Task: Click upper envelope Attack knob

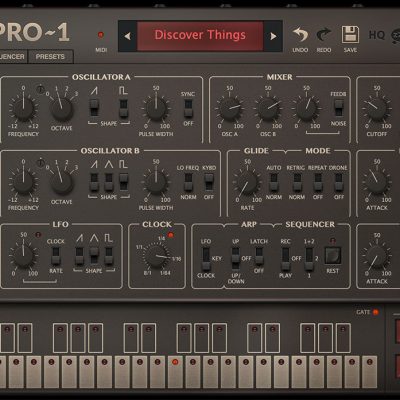Action: [x=377, y=183]
